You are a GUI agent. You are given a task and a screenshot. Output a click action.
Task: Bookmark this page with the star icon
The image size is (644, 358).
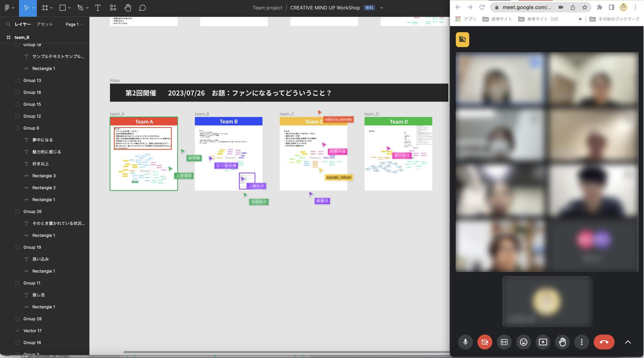click(x=585, y=7)
